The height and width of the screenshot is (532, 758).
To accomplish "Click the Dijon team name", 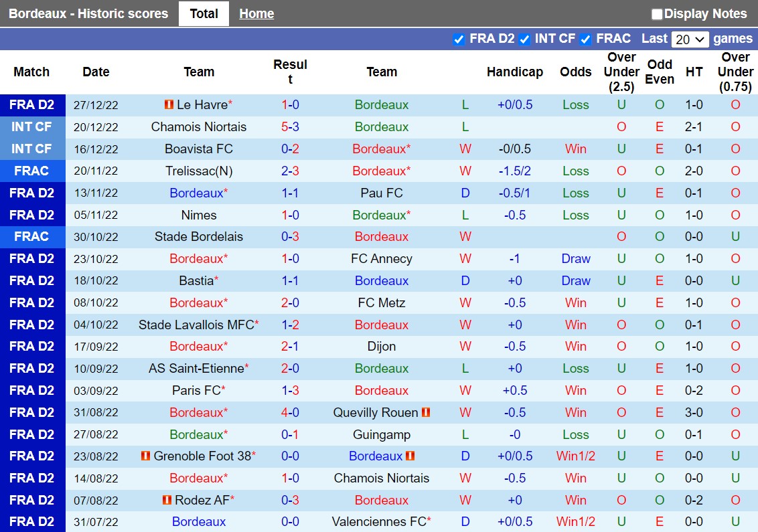I will pos(382,347).
